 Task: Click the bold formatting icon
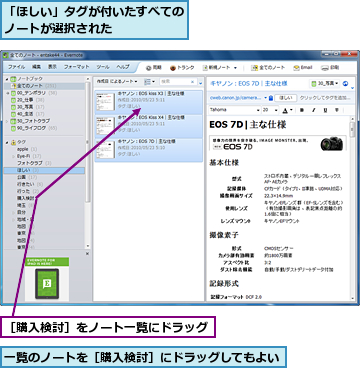(301, 110)
